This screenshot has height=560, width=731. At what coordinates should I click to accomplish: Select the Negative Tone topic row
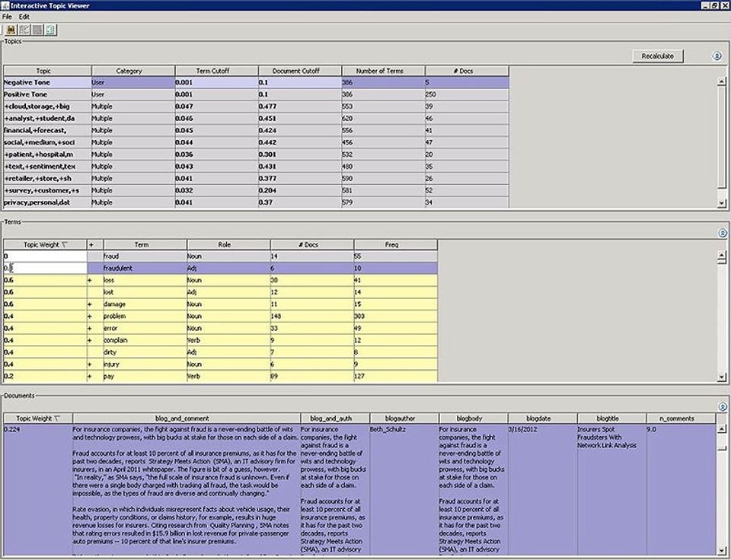click(256, 82)
